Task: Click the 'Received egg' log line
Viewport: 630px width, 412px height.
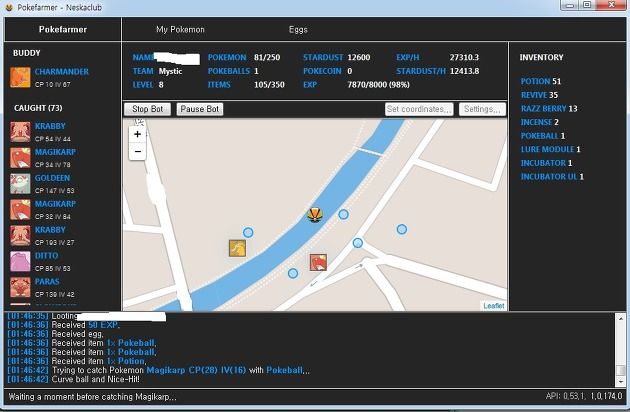Action: coord(55,334)
